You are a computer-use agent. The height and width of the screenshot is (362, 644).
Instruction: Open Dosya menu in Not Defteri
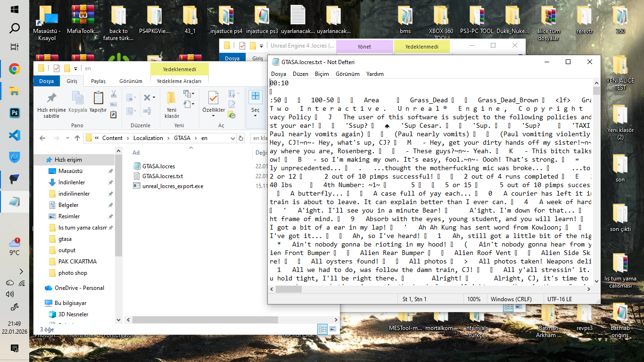[279, 74]
